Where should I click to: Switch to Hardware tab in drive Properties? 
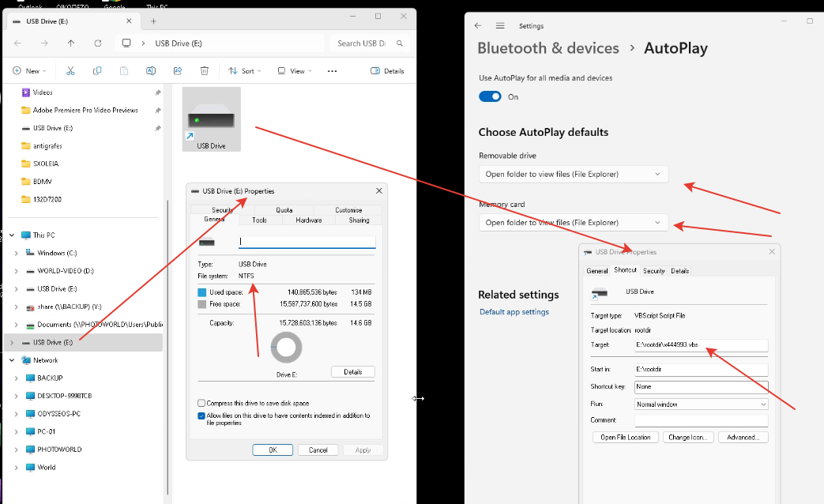point(309,220)
